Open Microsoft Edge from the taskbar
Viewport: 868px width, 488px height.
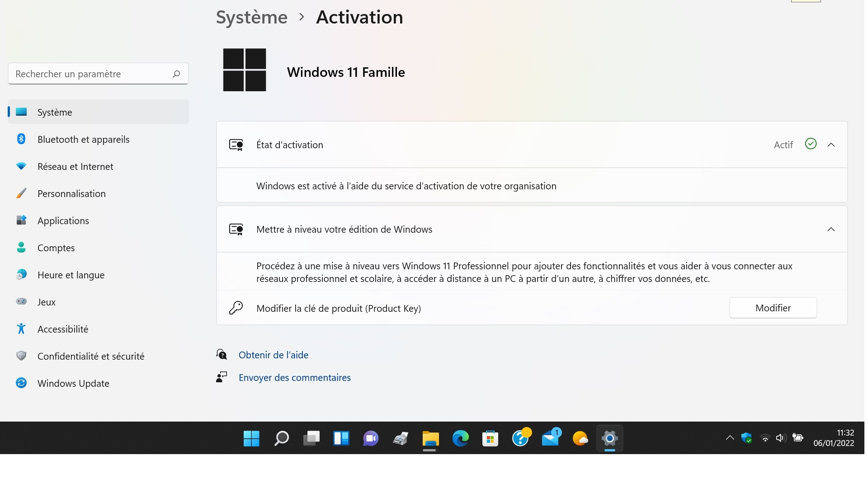[460, 438]
